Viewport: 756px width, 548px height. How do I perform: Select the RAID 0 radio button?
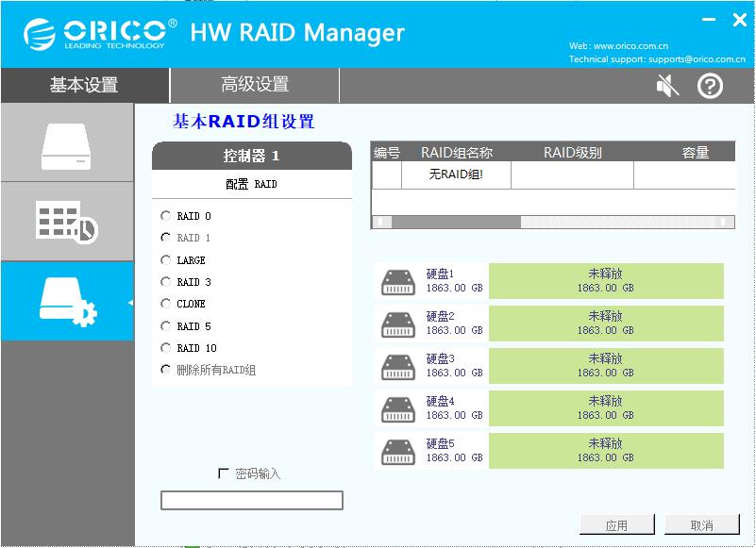pos(166,215)
